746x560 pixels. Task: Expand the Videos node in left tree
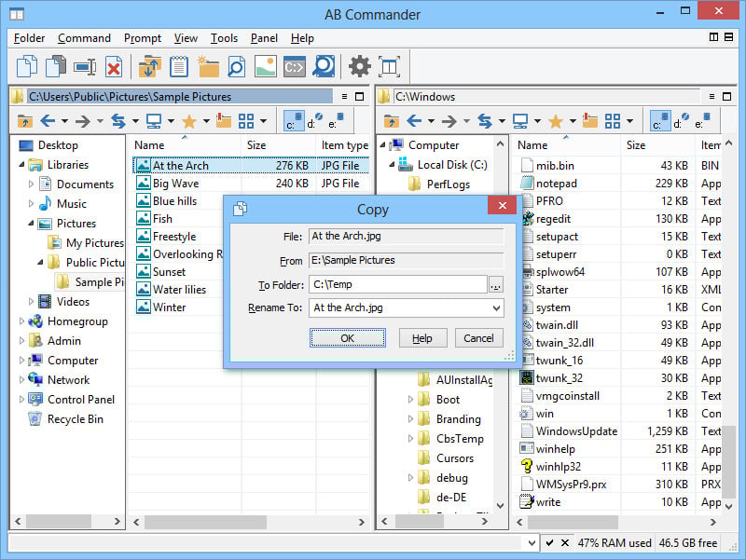coord(32,302)
